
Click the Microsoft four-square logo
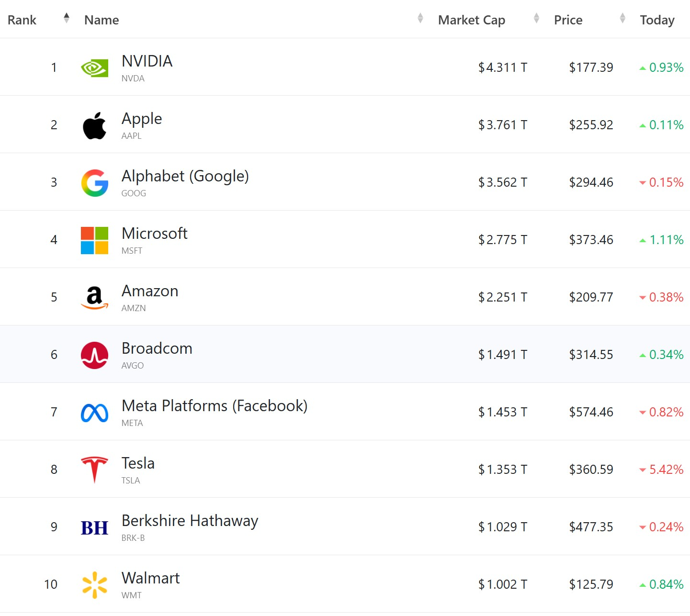pos(94,240)
